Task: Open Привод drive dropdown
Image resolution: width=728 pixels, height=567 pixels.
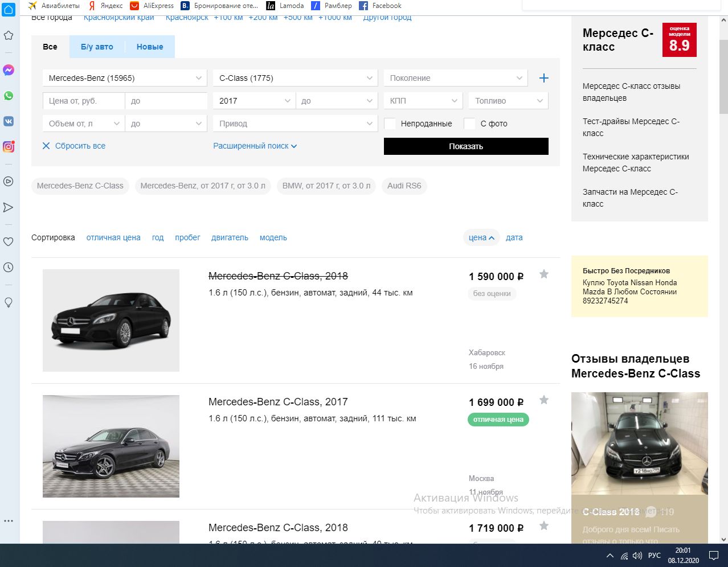Action: click(x=296, y=124)
